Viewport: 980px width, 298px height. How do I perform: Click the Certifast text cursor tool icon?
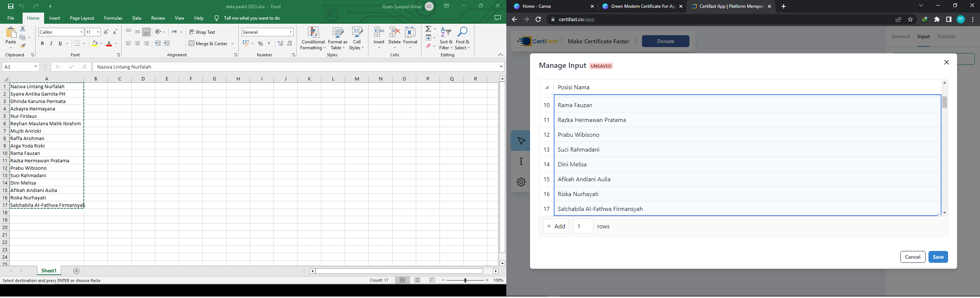521,161
